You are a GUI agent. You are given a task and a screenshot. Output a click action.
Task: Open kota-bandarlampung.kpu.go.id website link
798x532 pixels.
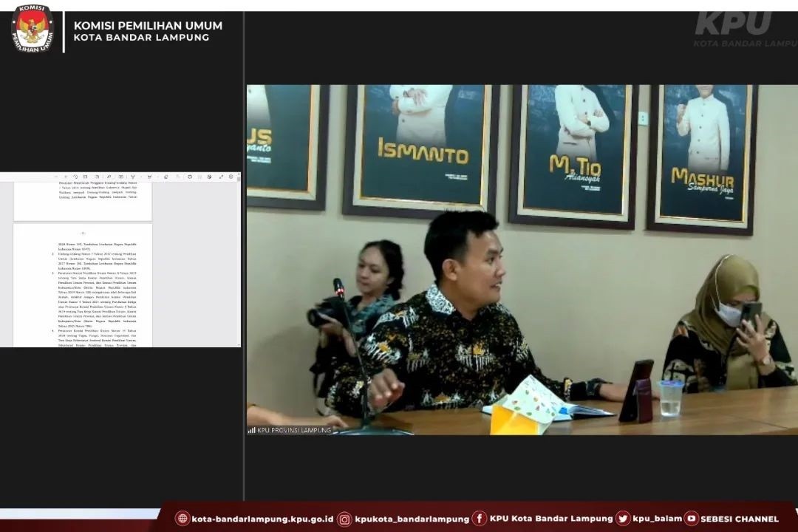click(x=262, y=519)
